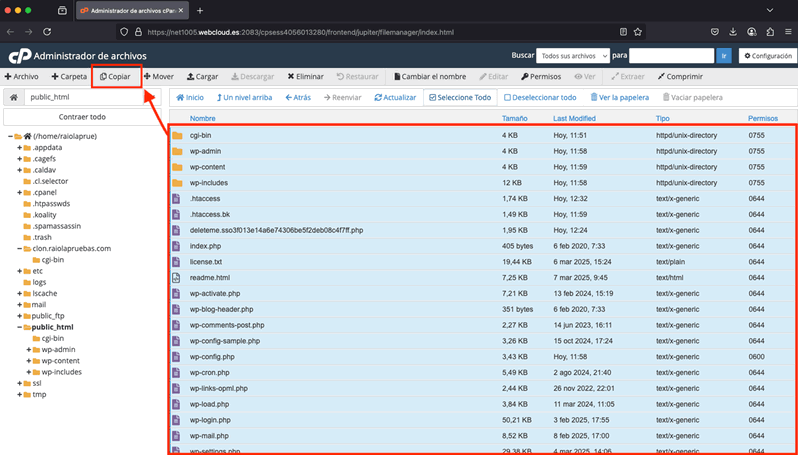
Task: Bookmark page with star icon
Action: tap(638, 32)
